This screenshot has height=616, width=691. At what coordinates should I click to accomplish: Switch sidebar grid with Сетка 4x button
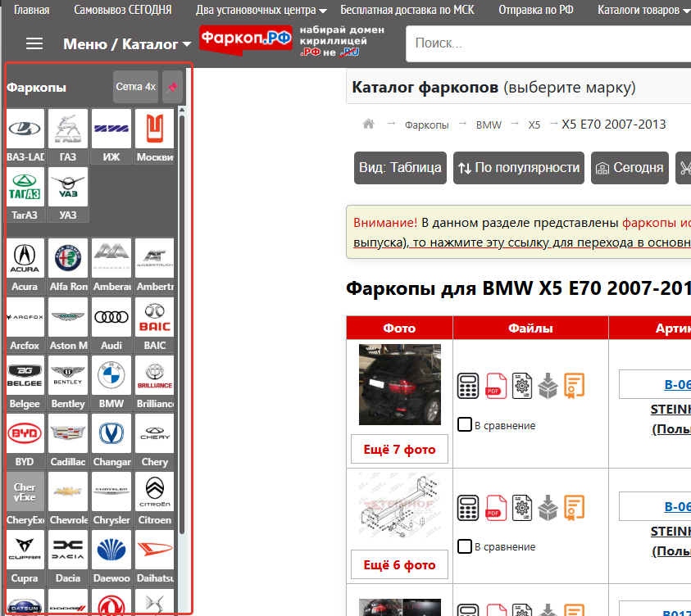coord(136,87)
